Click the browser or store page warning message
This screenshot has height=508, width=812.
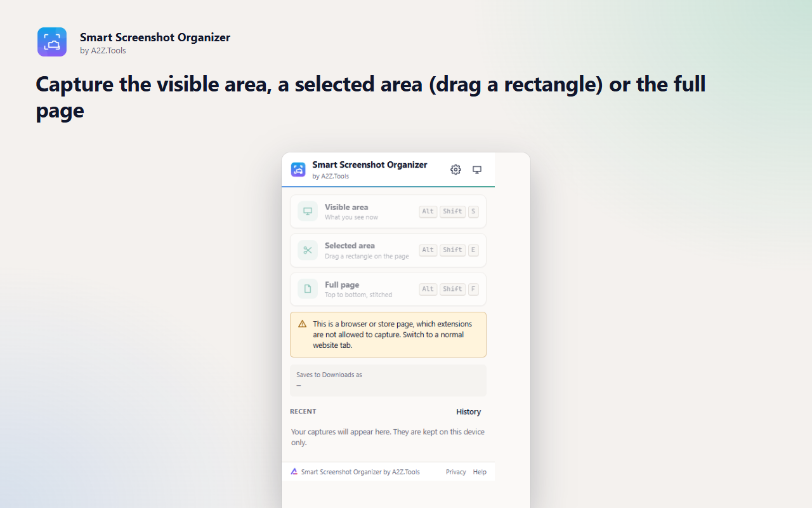coord(388,335)
